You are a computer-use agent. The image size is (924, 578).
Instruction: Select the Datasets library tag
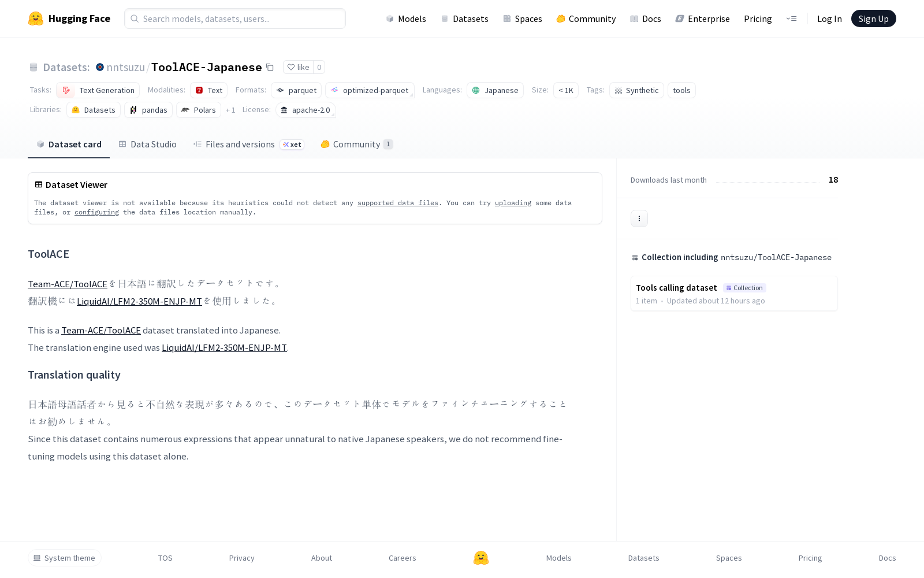coord(94,110)
